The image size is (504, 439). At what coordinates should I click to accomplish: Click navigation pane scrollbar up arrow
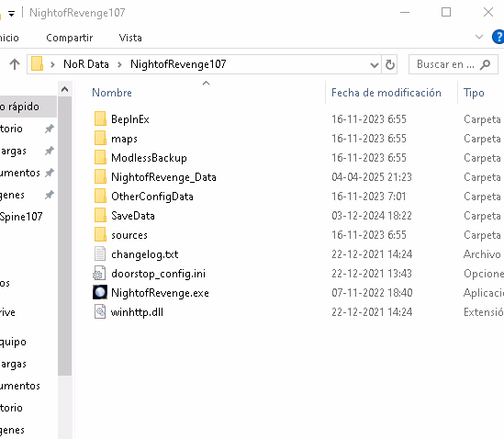pyautogui.click(x=64, y=89)
